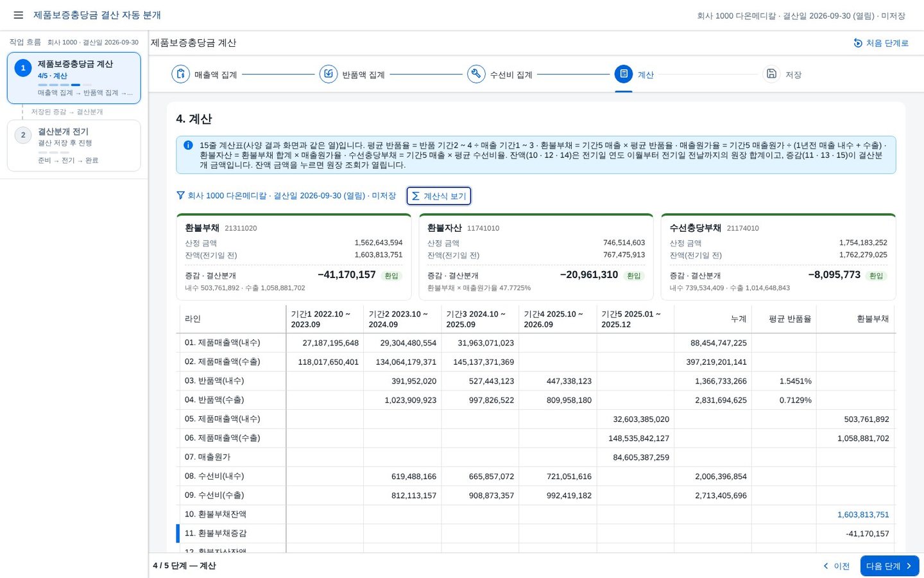Open balance value 1,603,813,751 in row 10

pyautogui.click(x=863, y=514)
